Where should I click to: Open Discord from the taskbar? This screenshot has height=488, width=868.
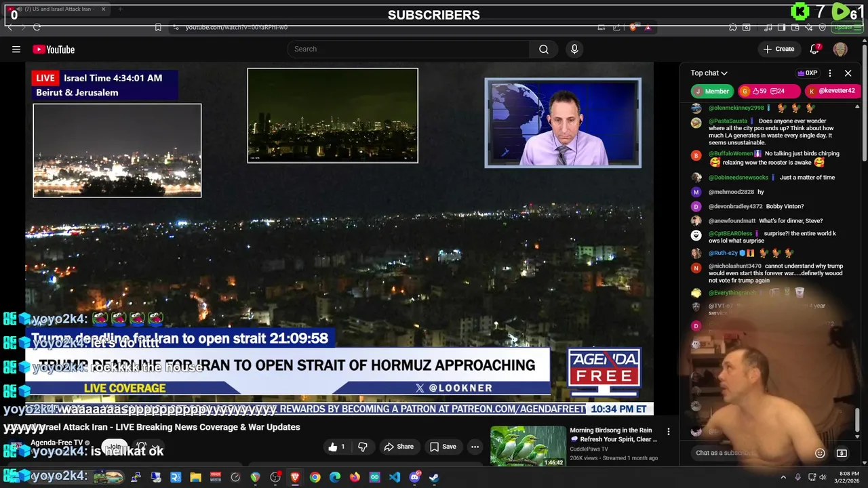click(x=414, y=477)
